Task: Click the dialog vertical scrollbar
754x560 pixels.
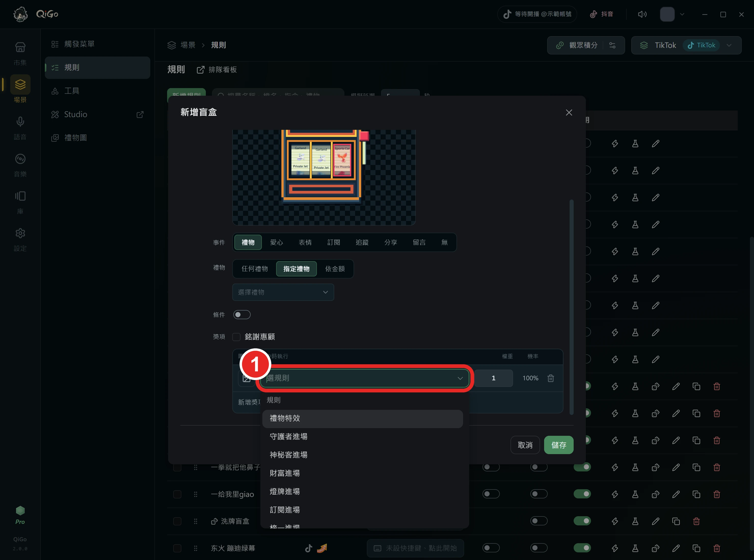Action: tap(572, 307)
